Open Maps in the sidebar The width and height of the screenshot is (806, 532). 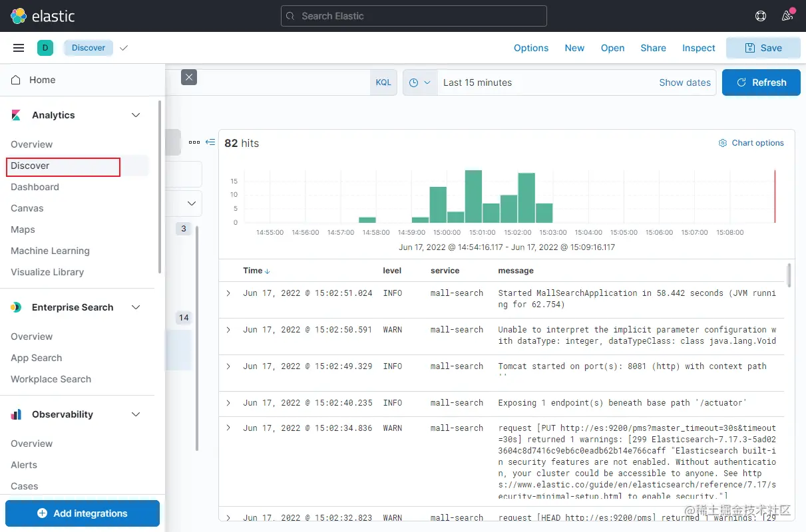(x=23, y=229)
